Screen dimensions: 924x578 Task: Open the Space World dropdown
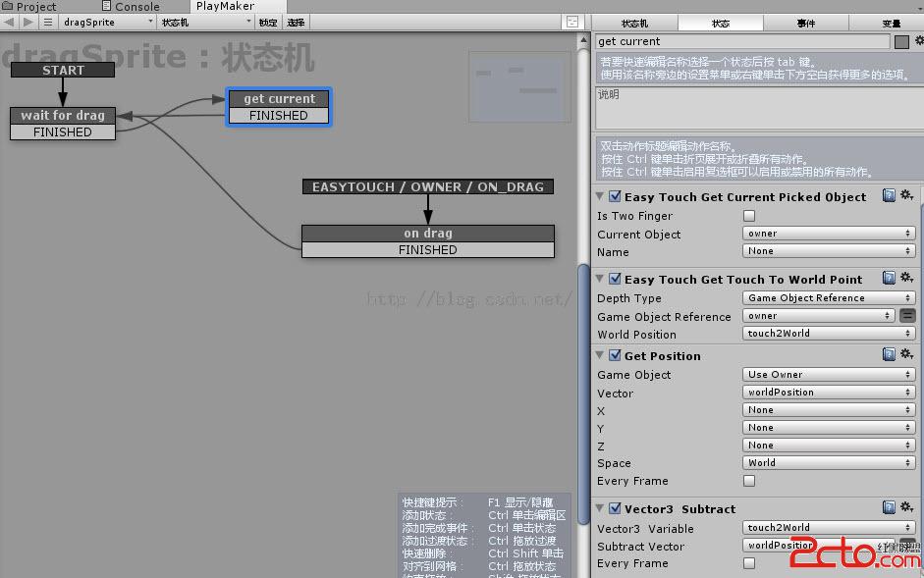(829, 463)
